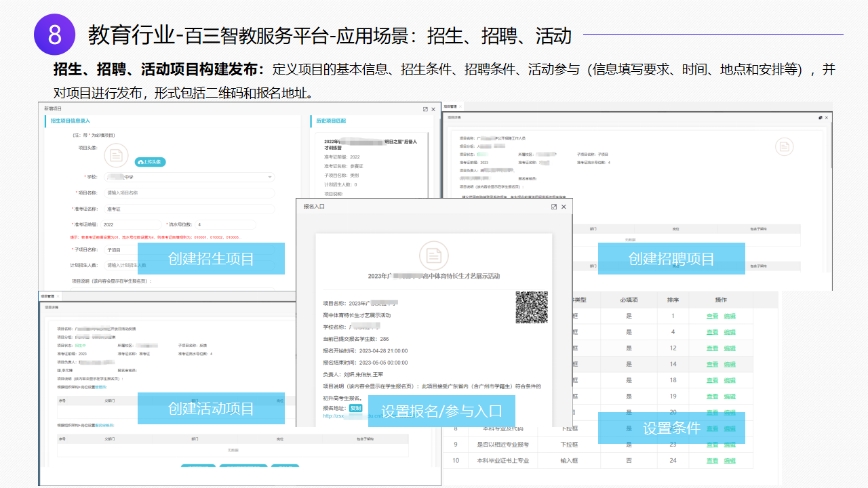868x488 pixels.
Task: Click 查看 in the row with 排序 12
Action: (x=712, y=348)
